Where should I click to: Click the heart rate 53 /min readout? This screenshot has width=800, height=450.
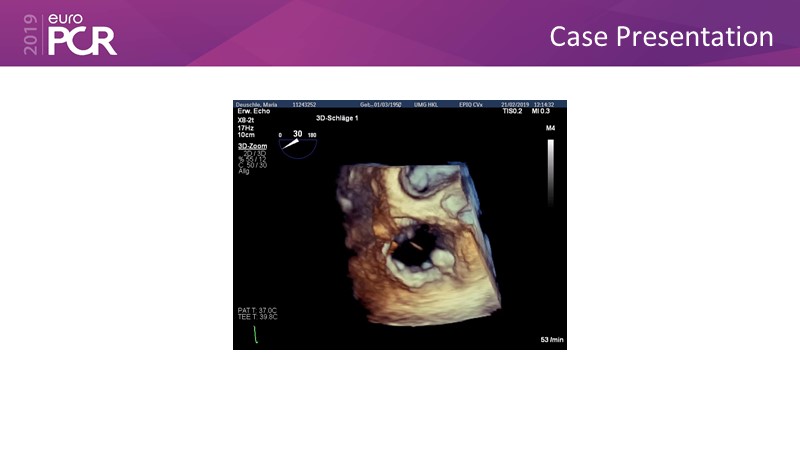551,340
